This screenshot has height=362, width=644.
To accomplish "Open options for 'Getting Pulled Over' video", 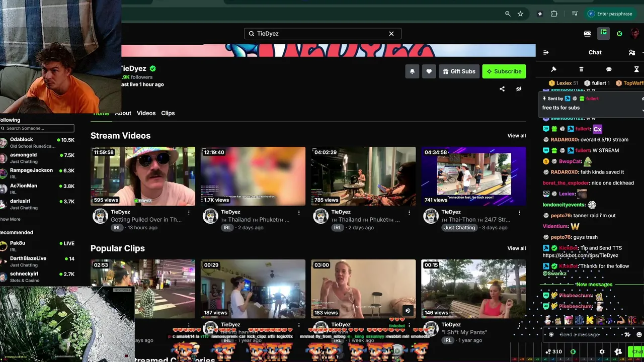I will click(x=189, y=213).
